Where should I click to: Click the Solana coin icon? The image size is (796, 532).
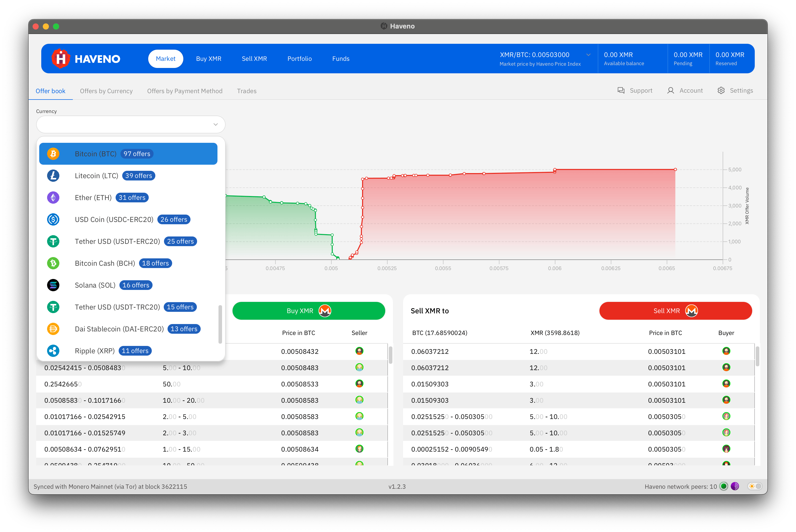click(53, 285)
